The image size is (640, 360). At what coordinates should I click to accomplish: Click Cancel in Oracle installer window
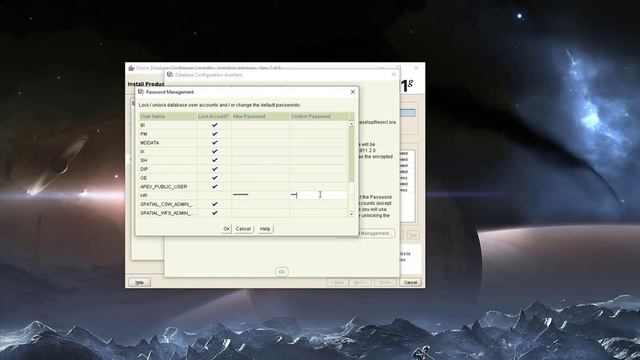(410, 282)
